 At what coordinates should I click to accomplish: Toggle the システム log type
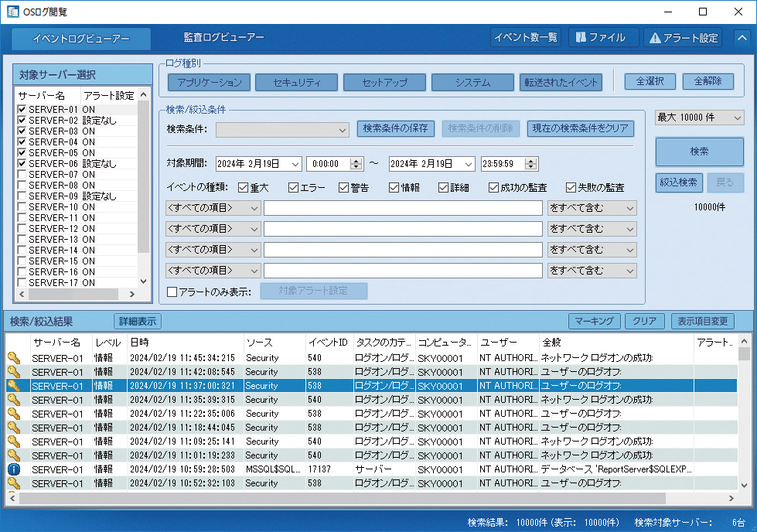click(x=472, y=83)
